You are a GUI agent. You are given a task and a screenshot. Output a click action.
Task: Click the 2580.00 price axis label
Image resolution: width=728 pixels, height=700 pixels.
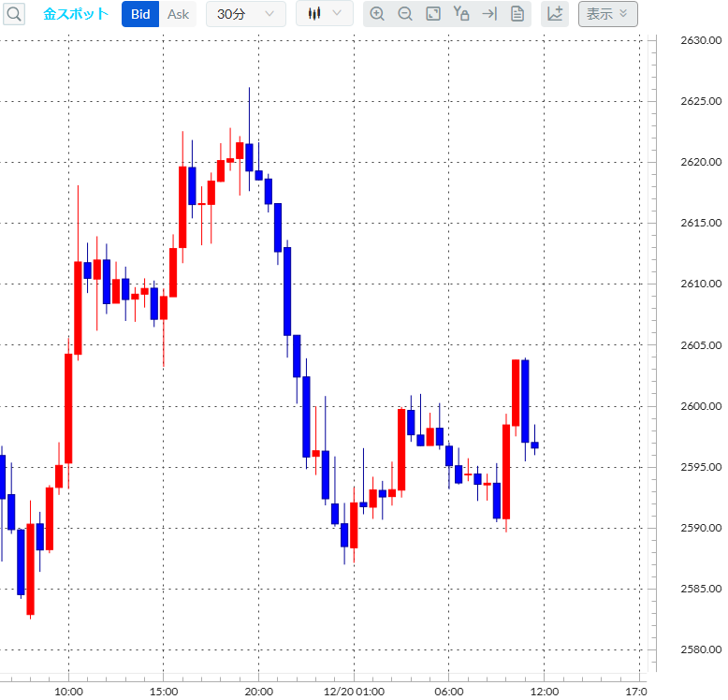point(701,649)
